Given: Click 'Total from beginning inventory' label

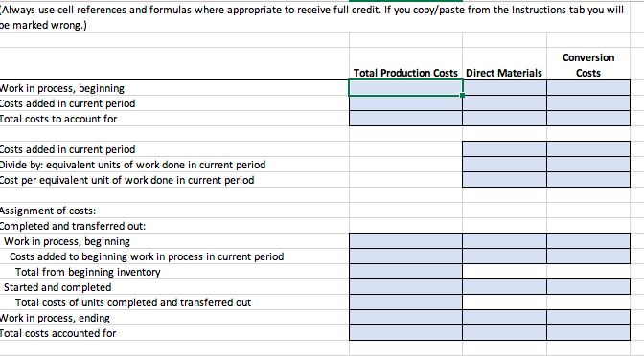Looking at the screenshot, I should (x=88, y=272).
